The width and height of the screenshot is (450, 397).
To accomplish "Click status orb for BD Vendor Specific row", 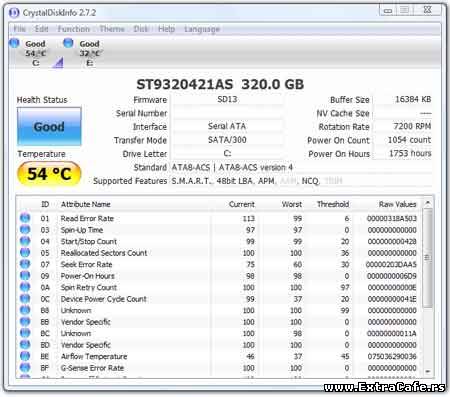I will point(25,345).
